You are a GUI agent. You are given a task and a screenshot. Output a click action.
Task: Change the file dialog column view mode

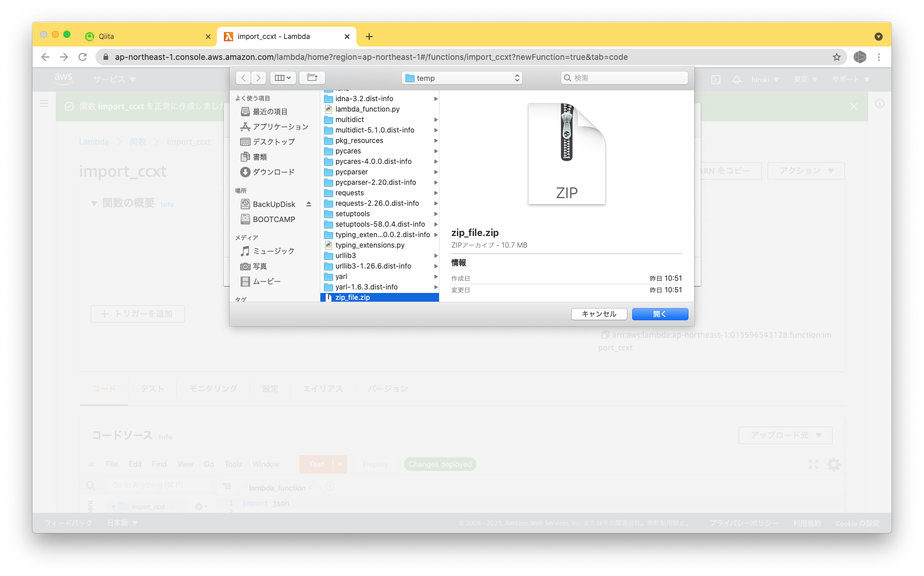283,78
